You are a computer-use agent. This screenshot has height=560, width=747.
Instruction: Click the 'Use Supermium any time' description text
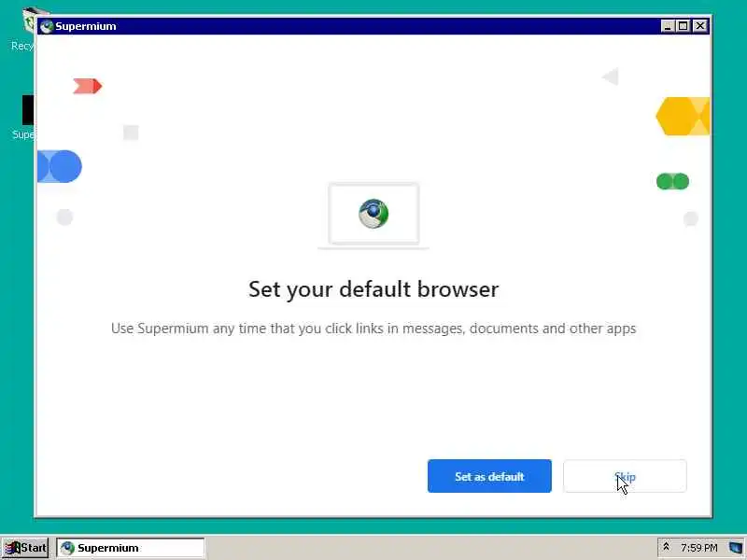tap(373, 329)
